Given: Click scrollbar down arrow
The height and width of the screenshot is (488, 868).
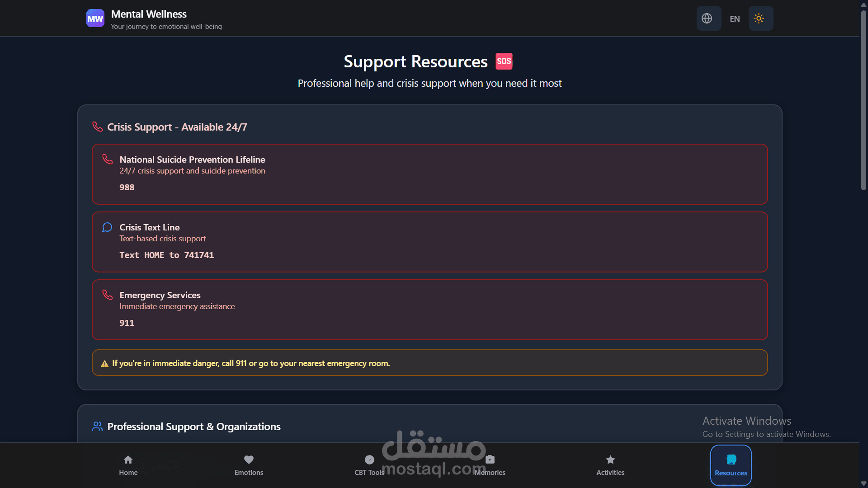Looking at the screenshot, I should 863,484.
